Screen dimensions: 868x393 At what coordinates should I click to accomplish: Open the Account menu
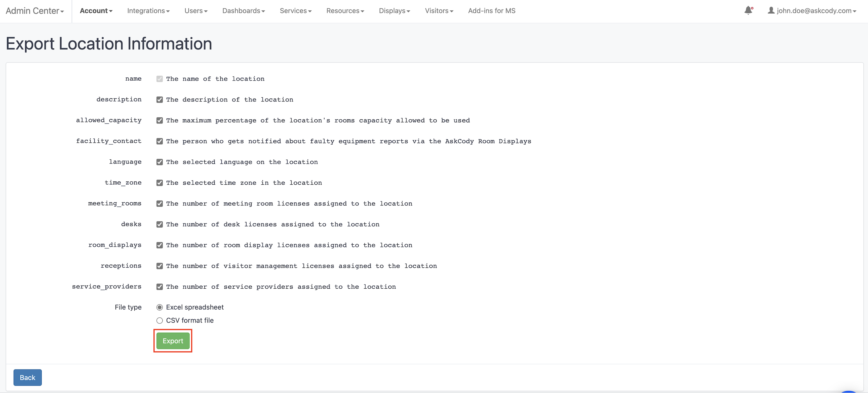click(x=96, y=10)
